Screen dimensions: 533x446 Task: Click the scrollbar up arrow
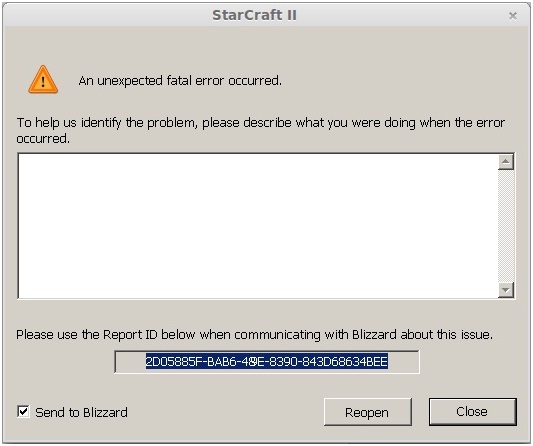[506, 161]
